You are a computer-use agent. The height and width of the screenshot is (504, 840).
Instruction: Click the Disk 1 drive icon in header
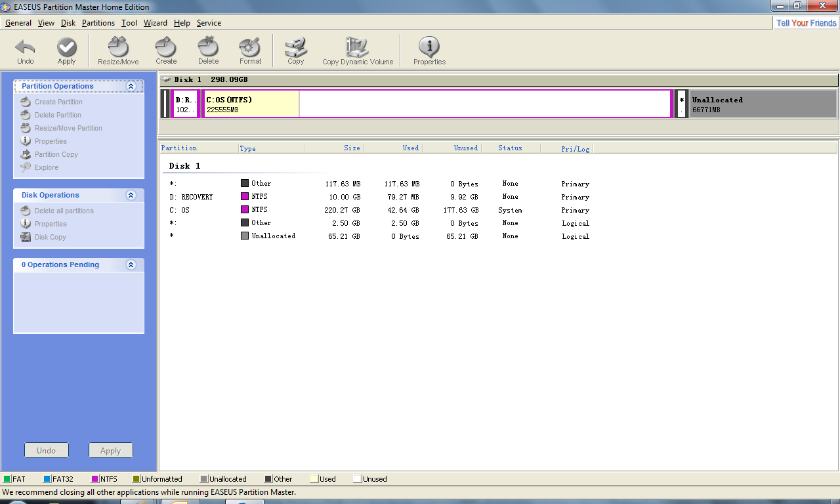[166, 79]
